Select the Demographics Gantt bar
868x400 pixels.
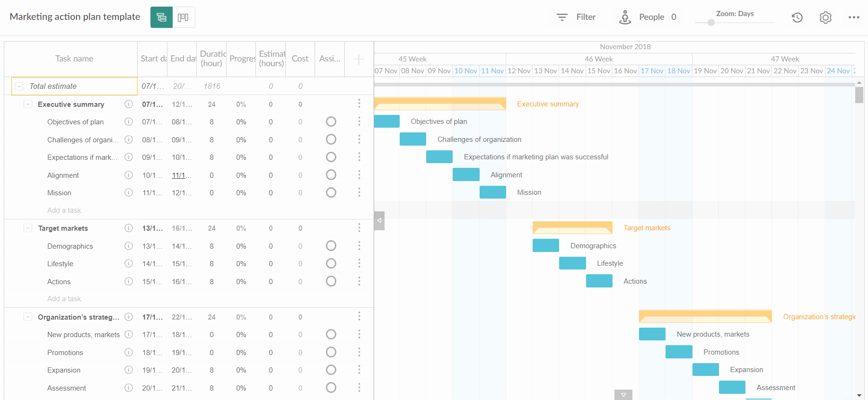(546, 245)
